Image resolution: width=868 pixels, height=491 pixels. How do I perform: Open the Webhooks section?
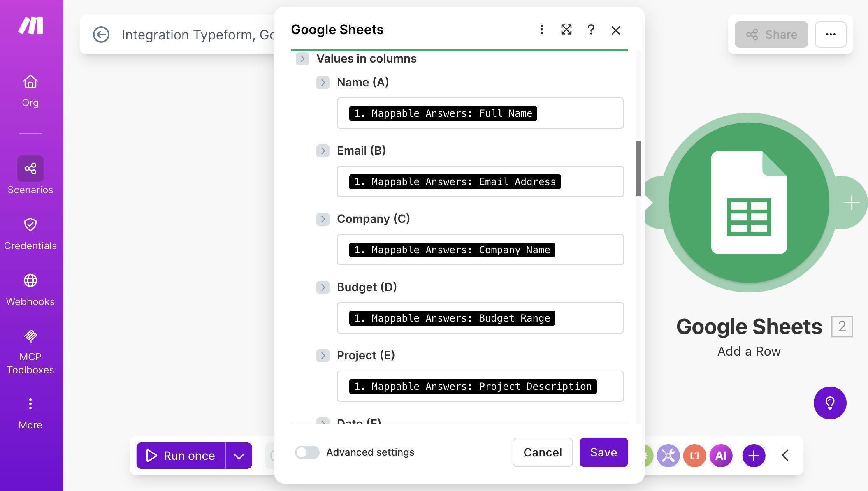[30, 280]
